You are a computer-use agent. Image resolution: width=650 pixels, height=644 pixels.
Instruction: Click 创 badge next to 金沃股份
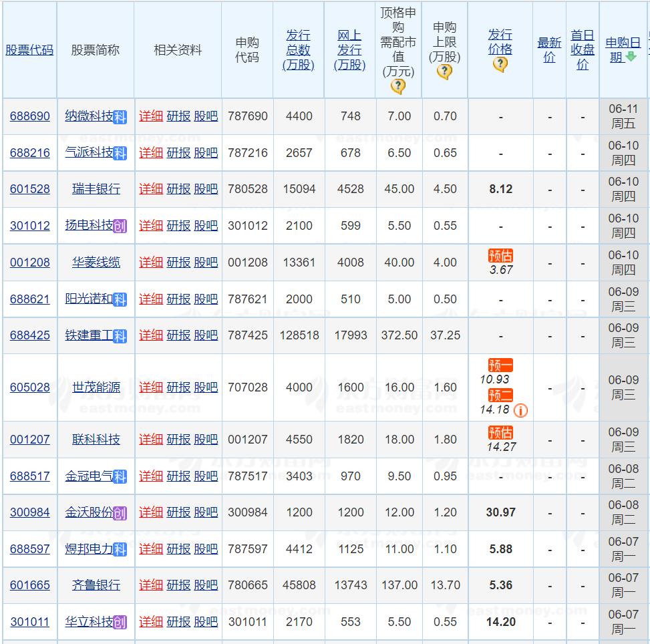tap(120, 513)
